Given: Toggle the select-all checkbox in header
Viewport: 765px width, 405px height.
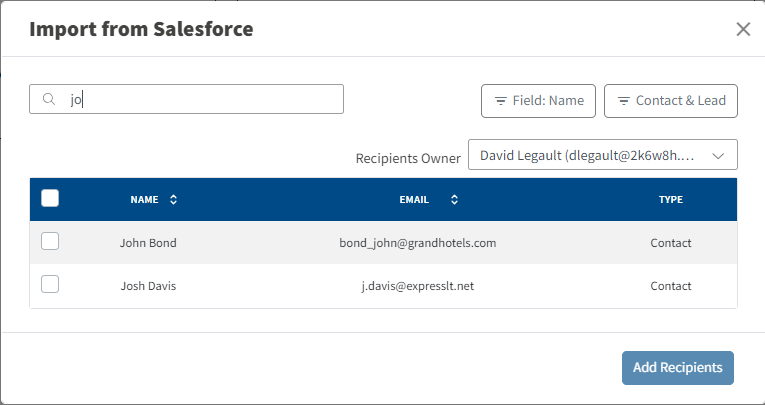Looking at the screenshot, I should pos(50,199).
